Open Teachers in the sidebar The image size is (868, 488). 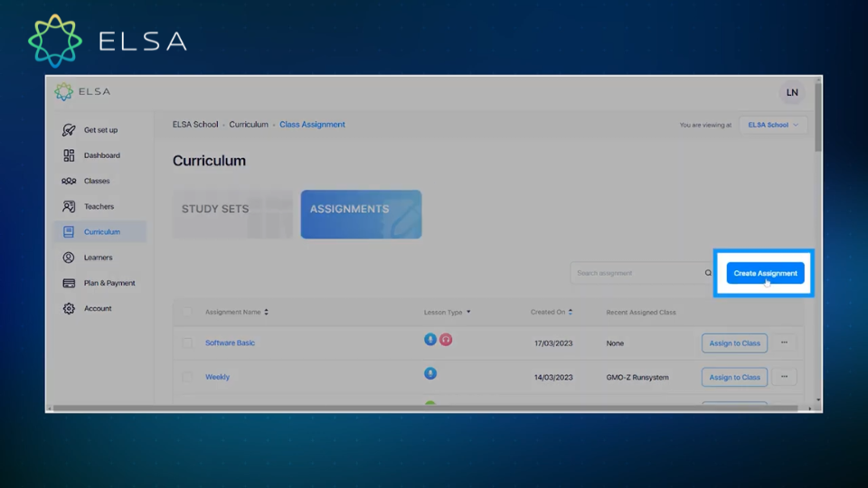click(x=100, y=206)
